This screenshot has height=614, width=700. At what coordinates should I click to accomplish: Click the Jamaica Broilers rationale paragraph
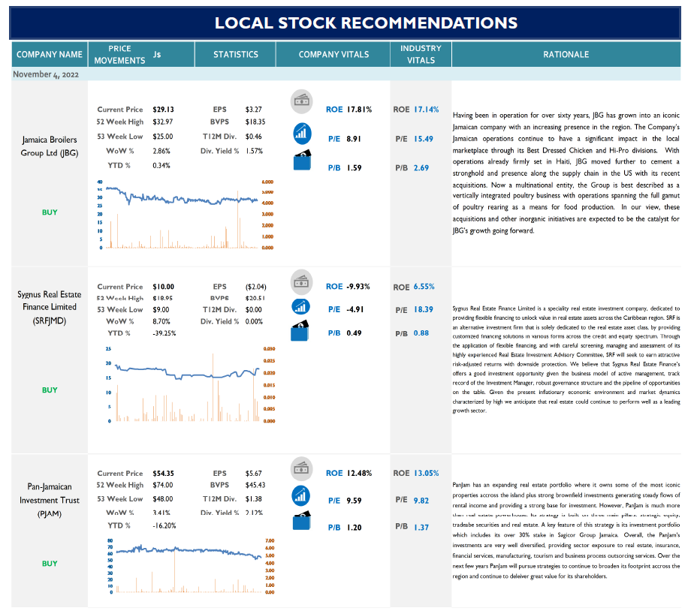tap(566, 173)
